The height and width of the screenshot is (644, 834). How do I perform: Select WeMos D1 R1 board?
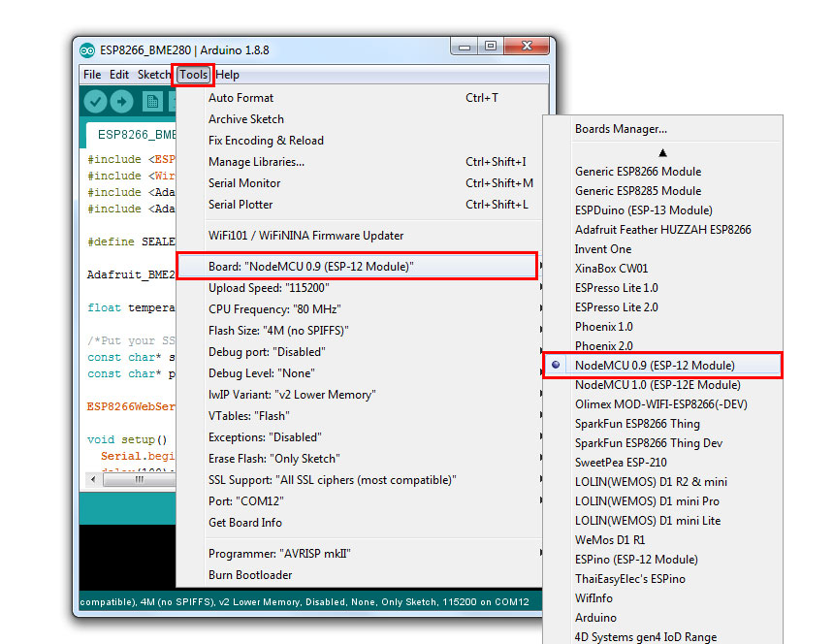662,540
